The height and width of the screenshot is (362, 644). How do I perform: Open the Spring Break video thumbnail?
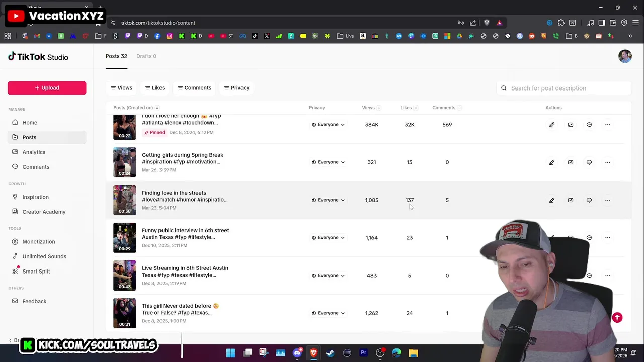tap(124, 162)
